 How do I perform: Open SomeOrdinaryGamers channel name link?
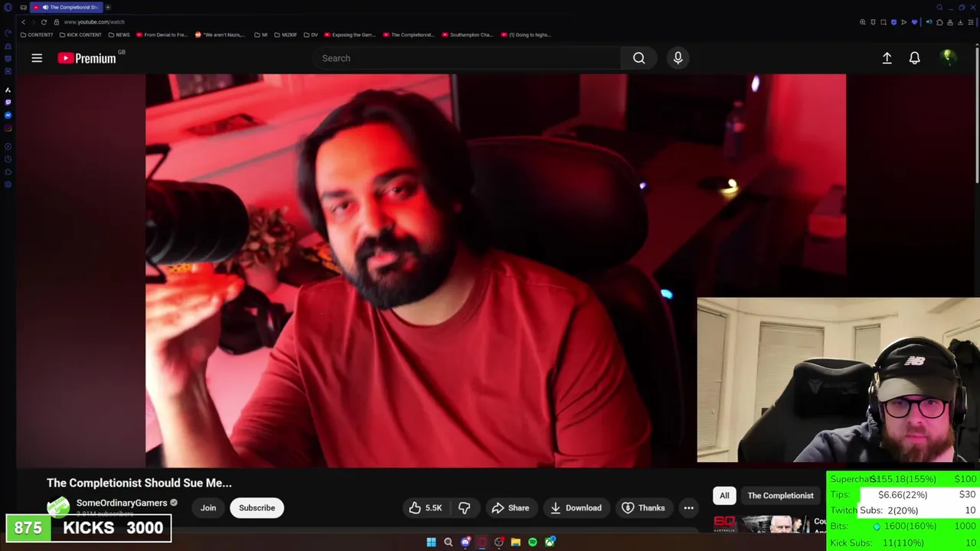pyautogui.click(x=122, y=503)
